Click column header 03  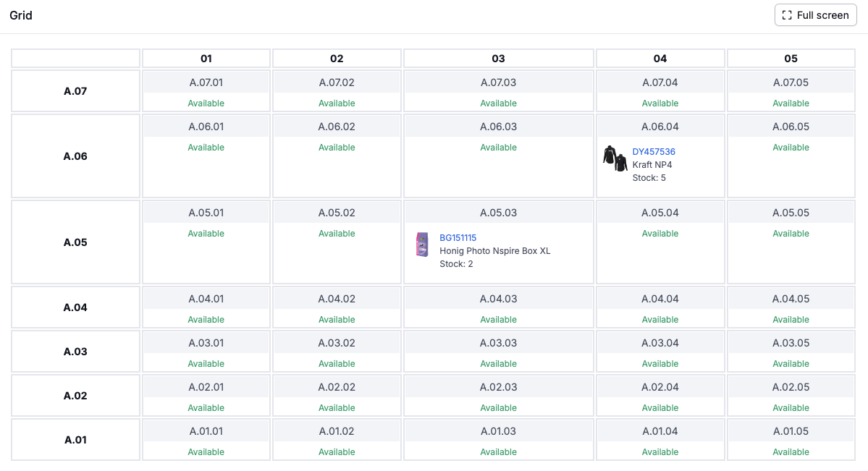click(498, 59)
